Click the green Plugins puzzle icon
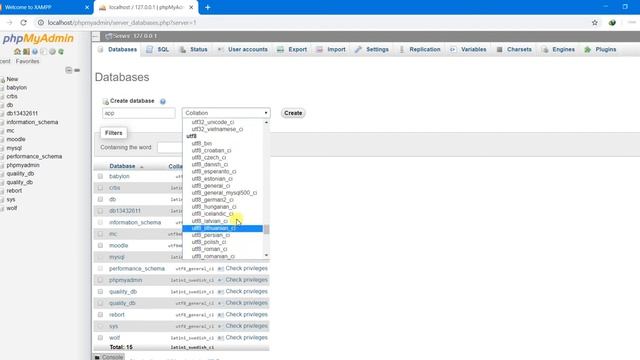The width and height of the screenshot is (640, 360). coord(587,49)
